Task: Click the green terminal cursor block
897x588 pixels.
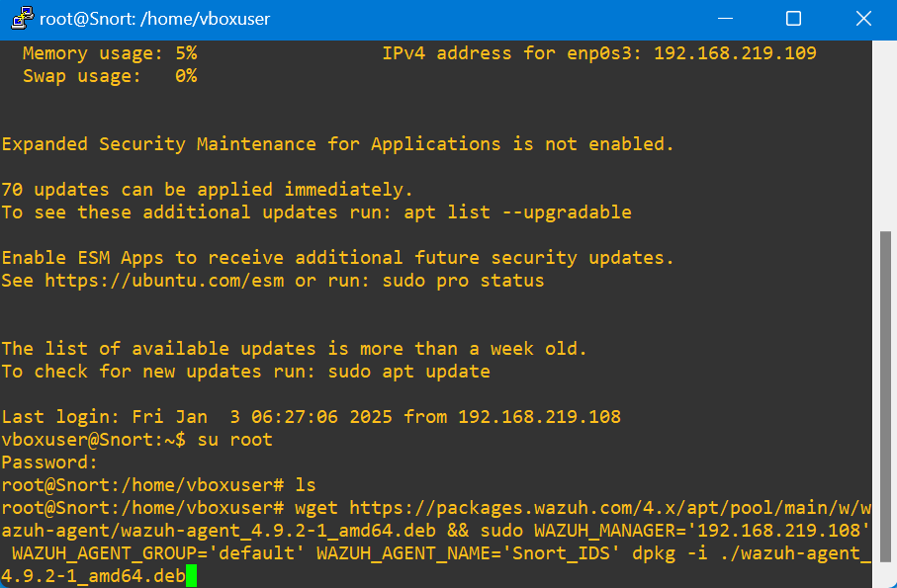Action: coord(191,575)
